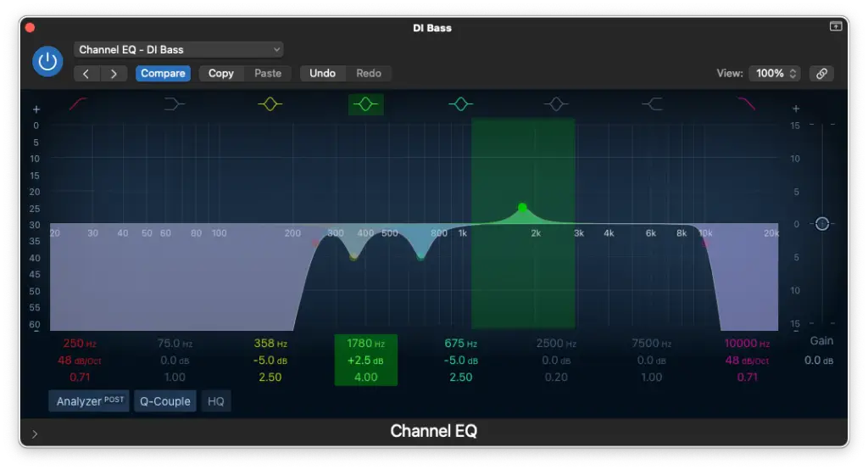Click the 358 Hz frequency value
Screen dimensions: 868x470
pos(270,344)
